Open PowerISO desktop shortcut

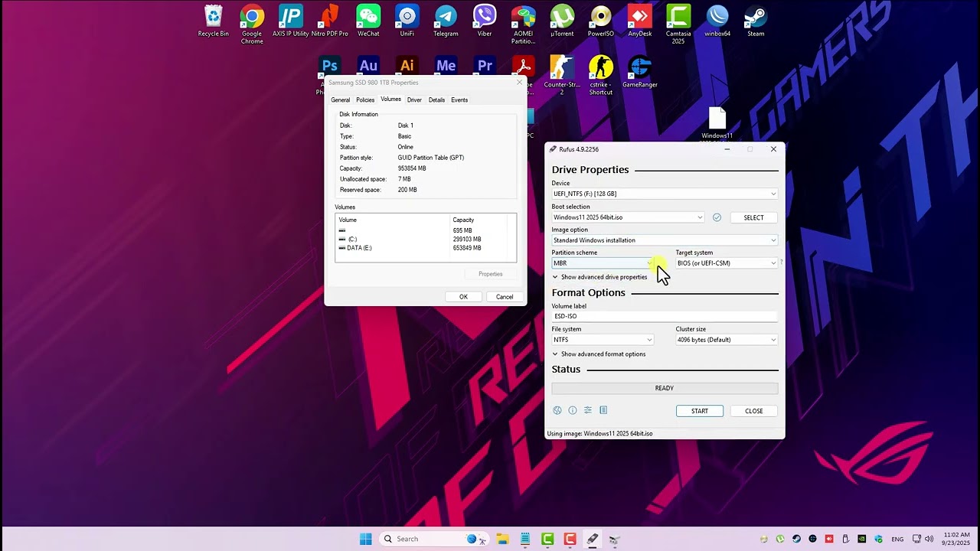pos(601,21)
